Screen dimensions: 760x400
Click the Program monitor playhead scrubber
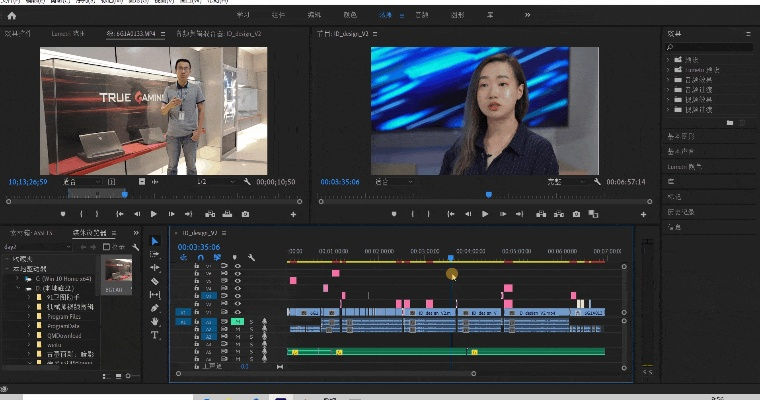(x=488, y=195)
